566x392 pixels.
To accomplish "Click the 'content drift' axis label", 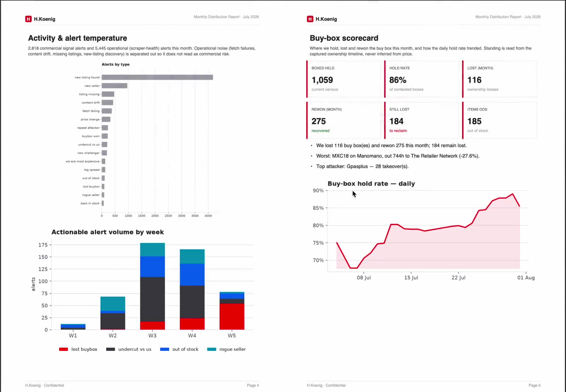I will click(91, 103).
